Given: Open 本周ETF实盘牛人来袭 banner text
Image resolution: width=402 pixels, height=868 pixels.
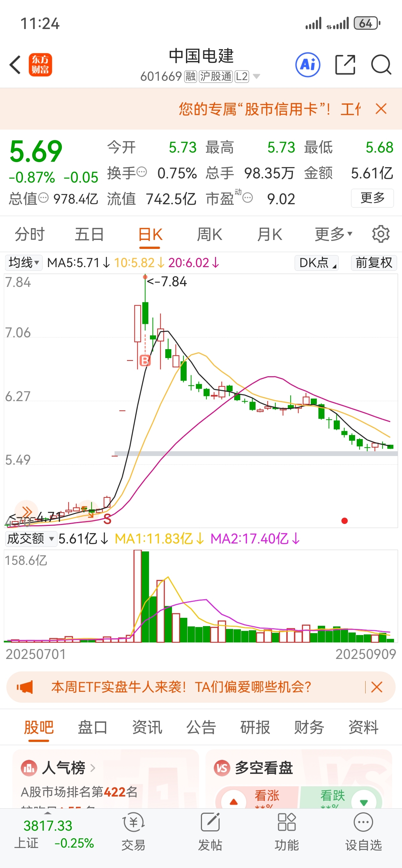Looking at the screenshot, I should click(181, 687).
